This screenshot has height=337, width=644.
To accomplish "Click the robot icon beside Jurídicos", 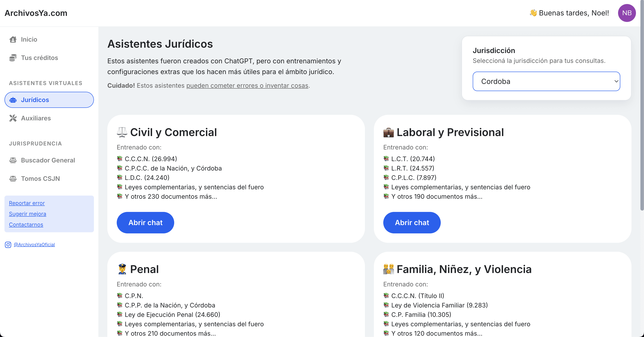I will click(13, 100).
